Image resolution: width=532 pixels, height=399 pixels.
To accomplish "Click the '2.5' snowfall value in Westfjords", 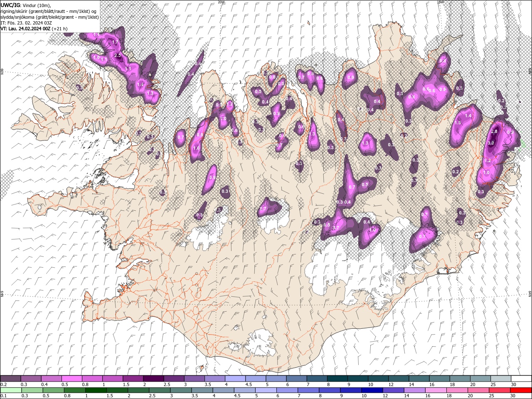I will click(118, 55).
